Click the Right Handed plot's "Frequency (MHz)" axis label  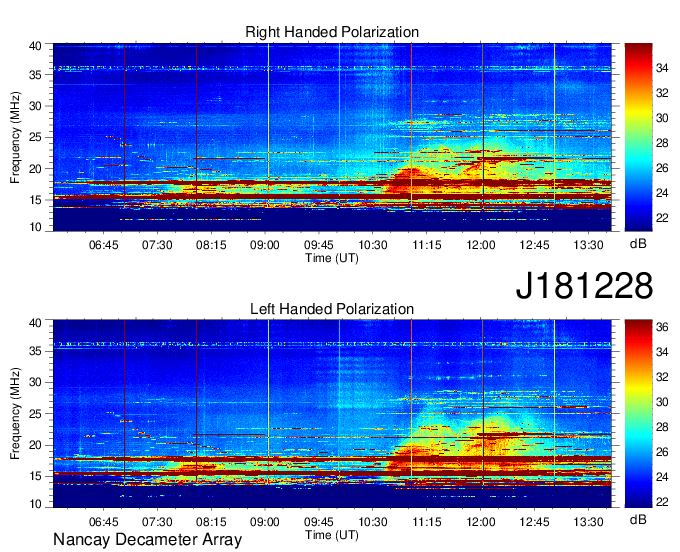[x=15, y=137]
